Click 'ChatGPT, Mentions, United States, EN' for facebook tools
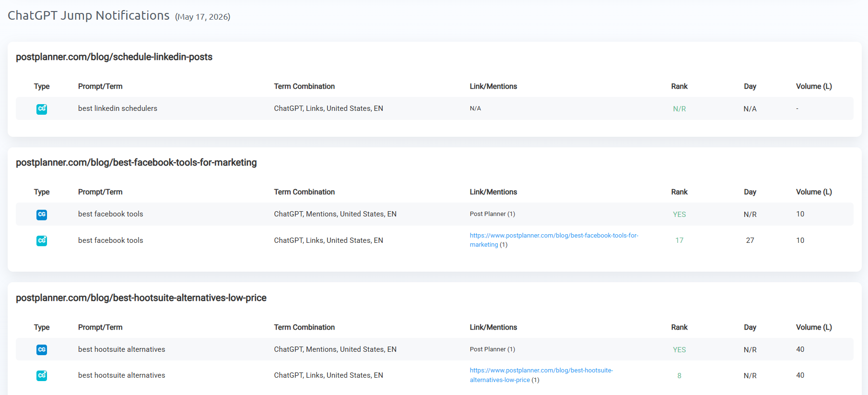868x395 pixels. click(335, 214)
